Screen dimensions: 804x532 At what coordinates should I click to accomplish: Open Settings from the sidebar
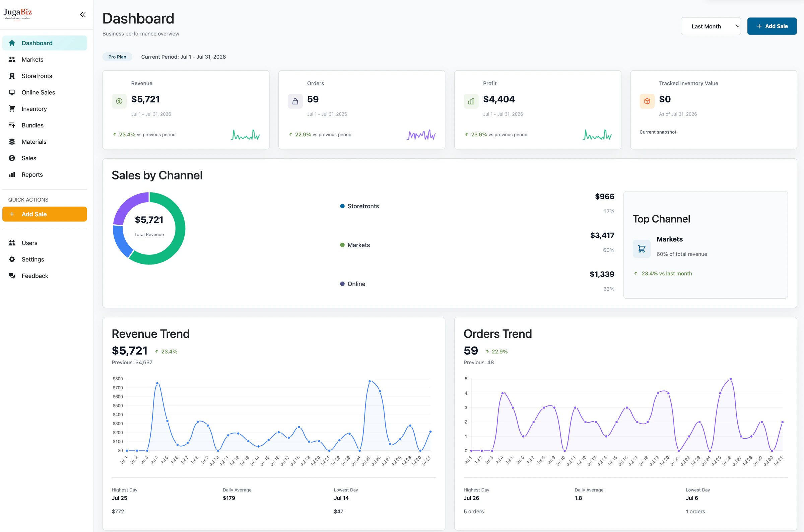45,259
